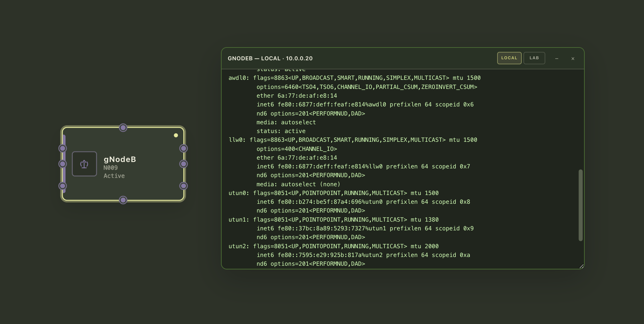Select the upper left port of gNodeB node
Screen dimensions: 644x324
(x=63, y=149)
